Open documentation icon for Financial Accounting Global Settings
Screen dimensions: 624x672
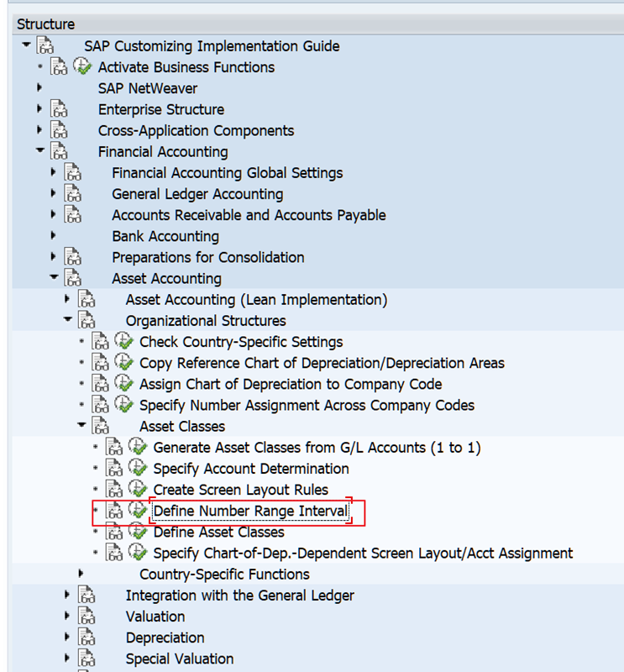pos(72,172)
